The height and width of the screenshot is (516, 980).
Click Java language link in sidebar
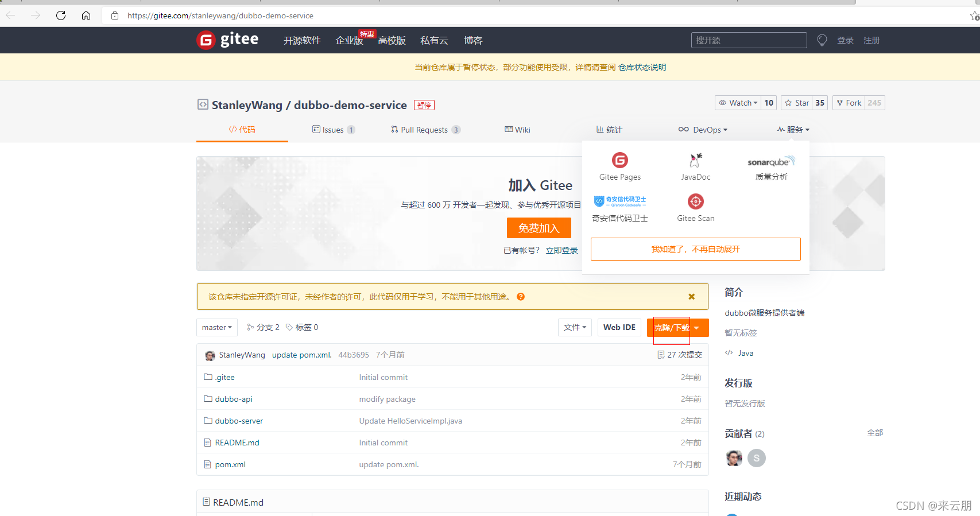746,353
